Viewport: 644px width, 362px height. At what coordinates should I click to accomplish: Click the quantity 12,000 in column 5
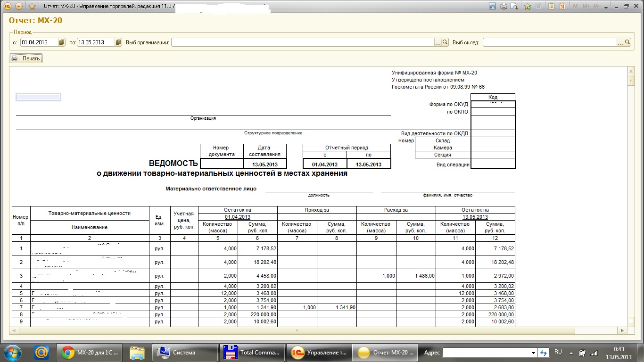tap(218, 293)
